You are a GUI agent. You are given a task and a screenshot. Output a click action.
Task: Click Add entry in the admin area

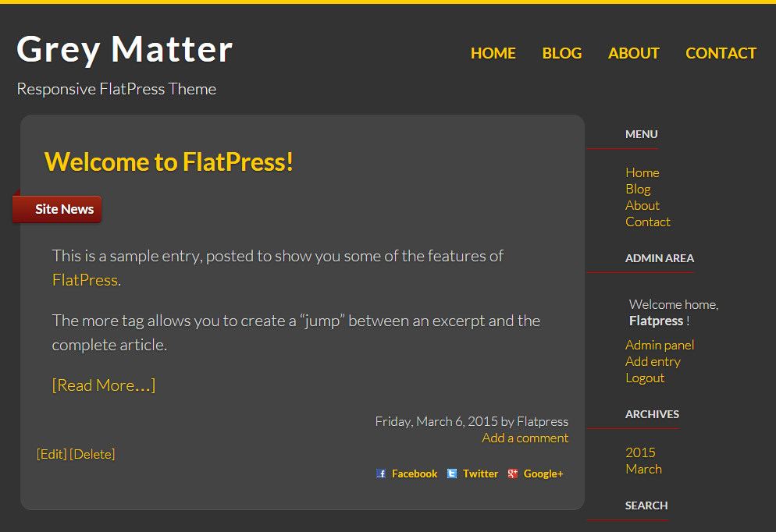tap(653, 361)
